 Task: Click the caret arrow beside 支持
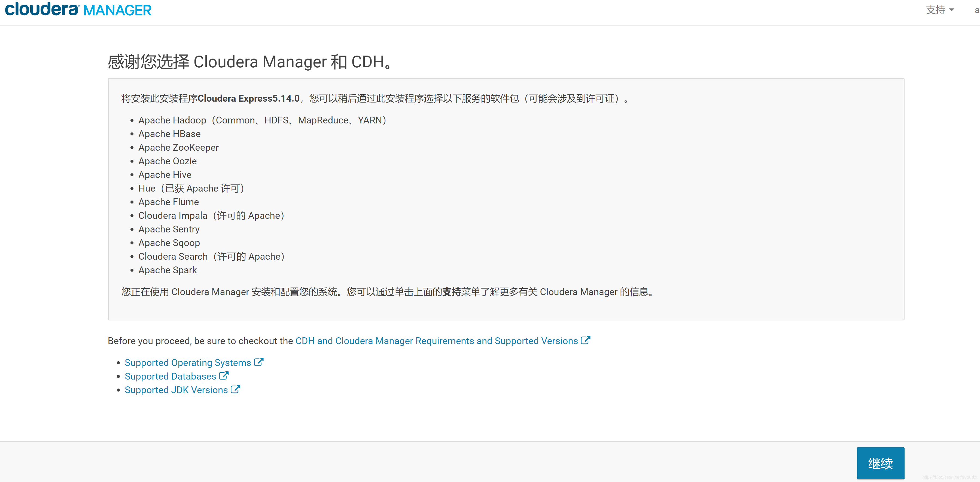coord(951,10)
